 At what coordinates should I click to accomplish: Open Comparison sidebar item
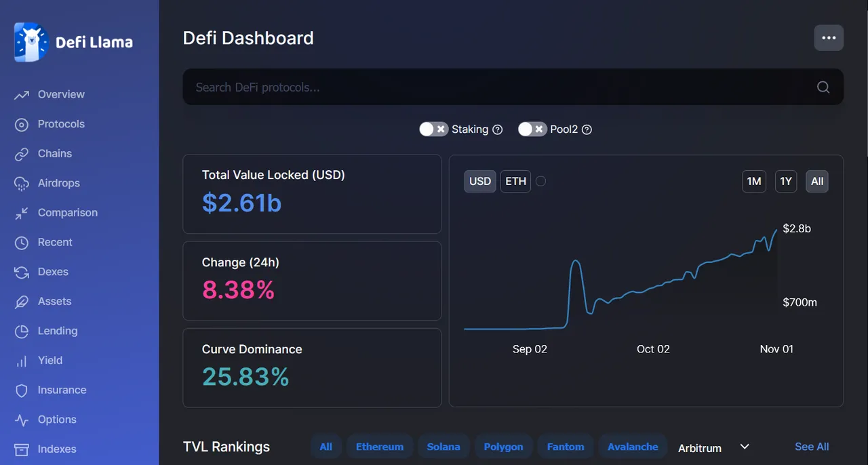tap(68, 212)
